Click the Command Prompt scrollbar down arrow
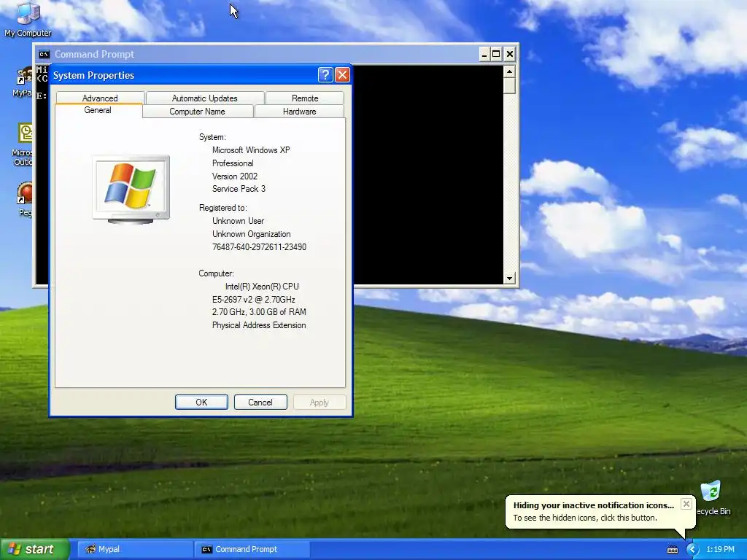This screenshot has height=560, width=747. tap(509, 278)
